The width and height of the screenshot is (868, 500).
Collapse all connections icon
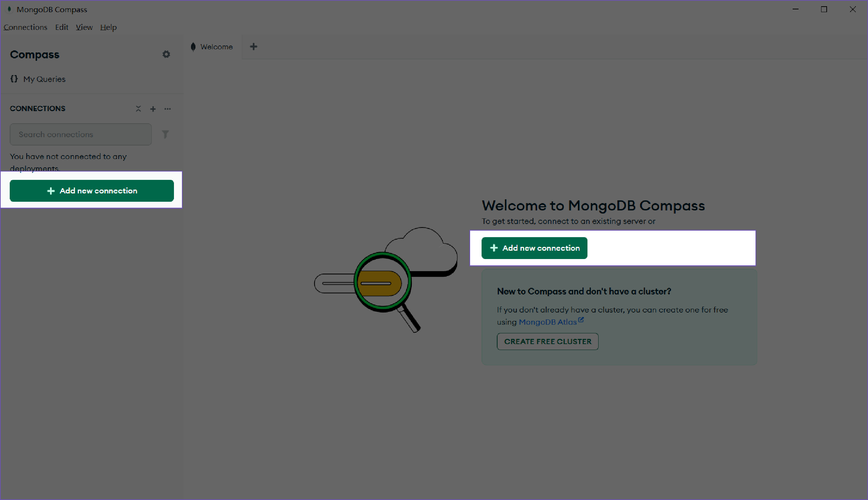pyautogui.click(x=138, y=109)
